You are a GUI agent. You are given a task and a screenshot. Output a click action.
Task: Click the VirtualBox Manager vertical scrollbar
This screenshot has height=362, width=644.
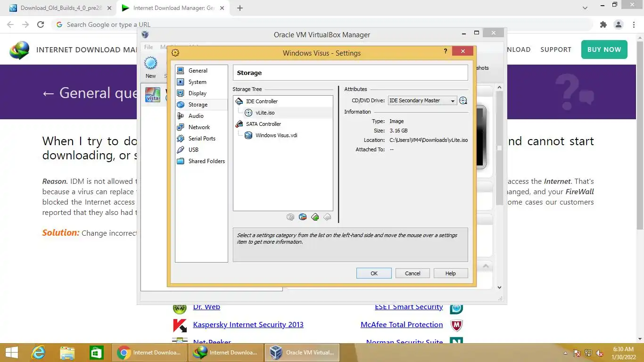(x=499, y=148)
